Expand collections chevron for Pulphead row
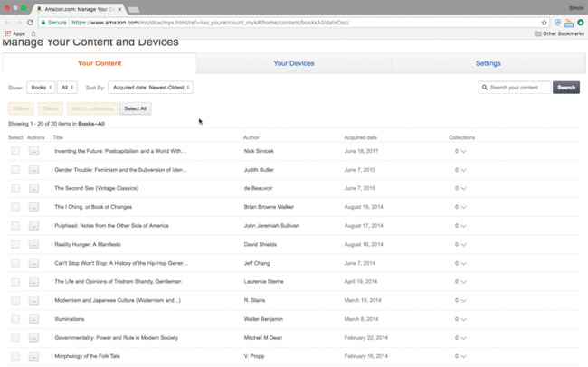The image size is (588, 367). (463, 226)
